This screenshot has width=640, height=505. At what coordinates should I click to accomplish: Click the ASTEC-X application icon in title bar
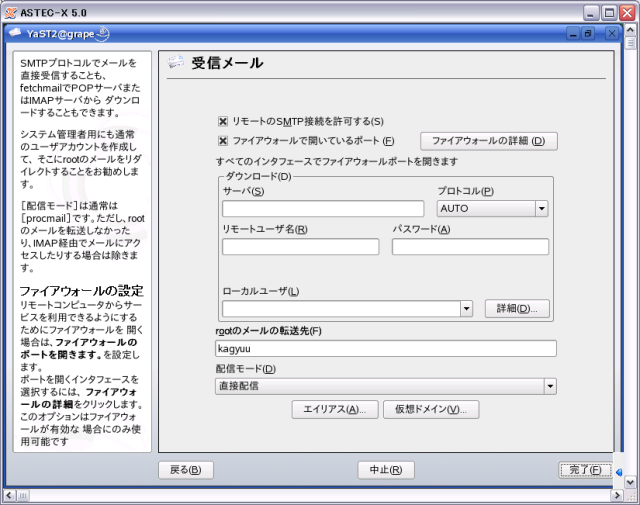point(10,11)
